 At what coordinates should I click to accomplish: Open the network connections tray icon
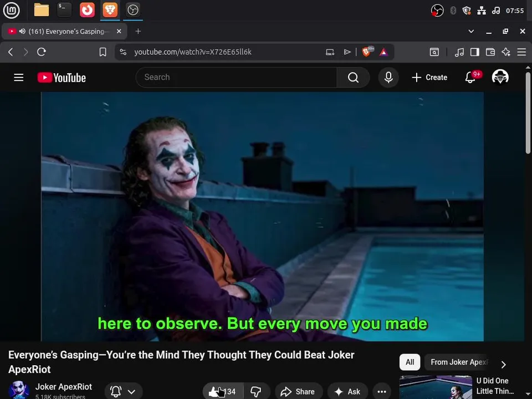[482, 11]
